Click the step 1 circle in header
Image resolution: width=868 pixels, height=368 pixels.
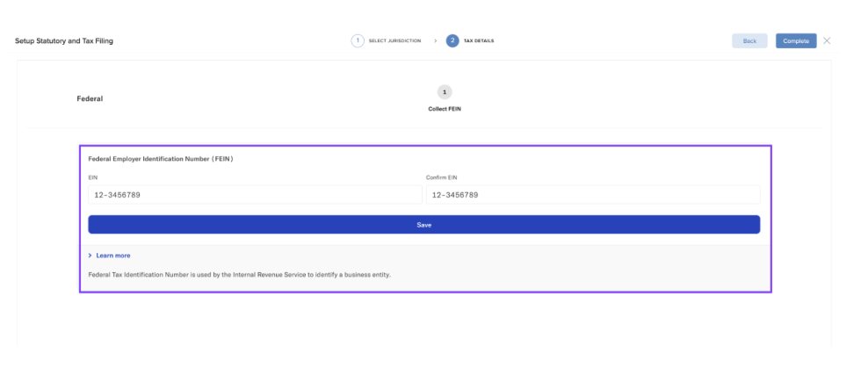pos(358,41)
